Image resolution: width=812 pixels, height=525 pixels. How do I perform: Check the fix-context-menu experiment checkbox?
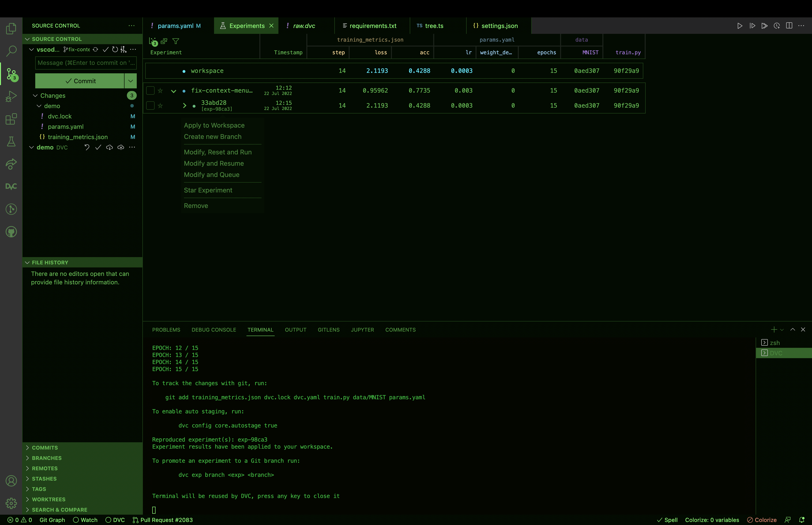(x=150, y=91)
